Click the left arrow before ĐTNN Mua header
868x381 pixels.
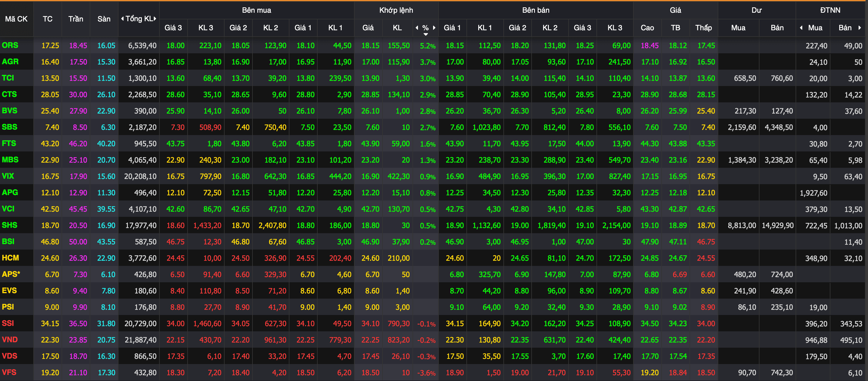pos(801,28)
